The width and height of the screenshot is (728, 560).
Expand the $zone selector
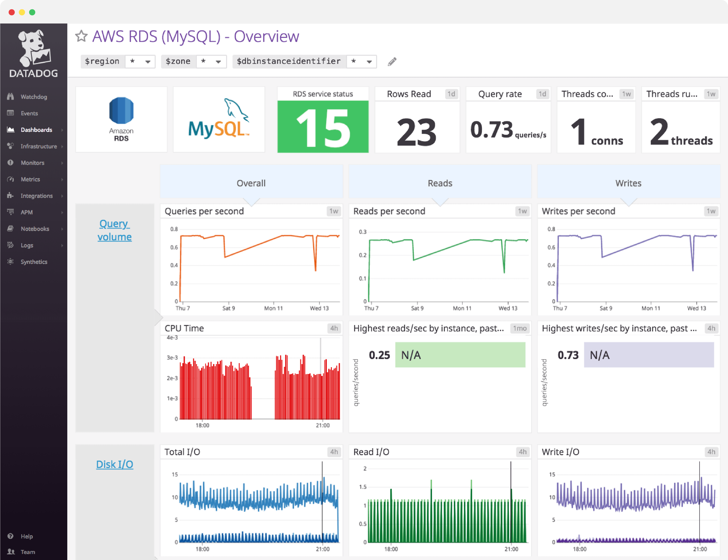pos(211,61)
